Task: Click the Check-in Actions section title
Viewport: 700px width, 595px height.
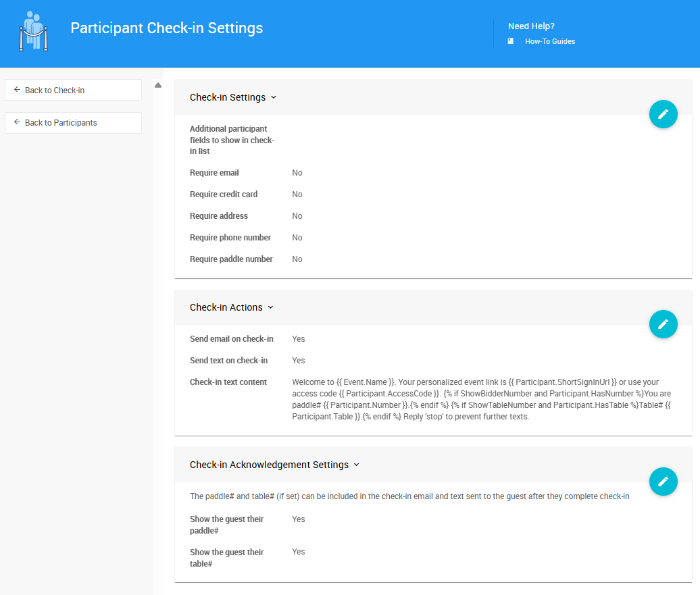Action: point(226,307)
